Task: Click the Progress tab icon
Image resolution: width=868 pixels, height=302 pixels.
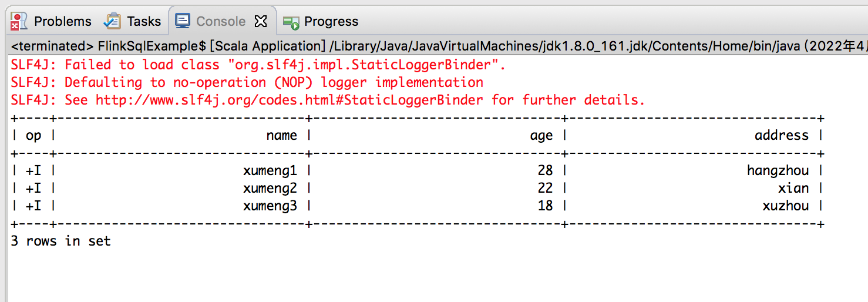Action: click(x=291, y=22)
